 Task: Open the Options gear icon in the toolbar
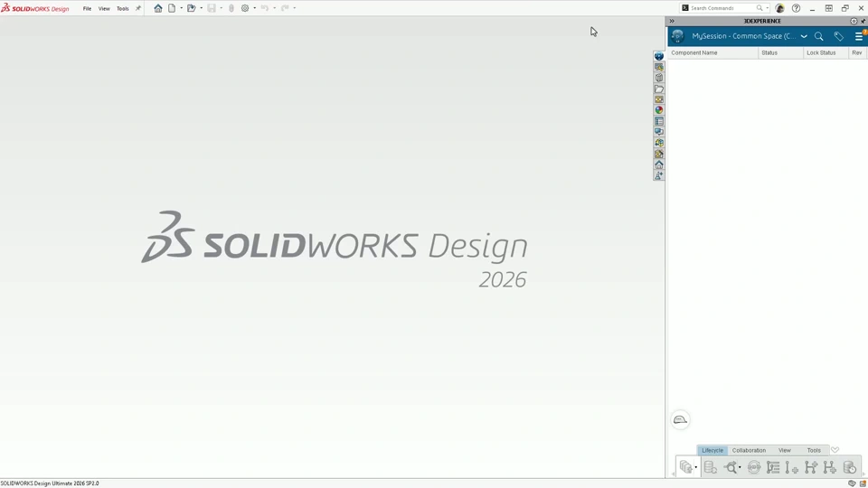245,8
